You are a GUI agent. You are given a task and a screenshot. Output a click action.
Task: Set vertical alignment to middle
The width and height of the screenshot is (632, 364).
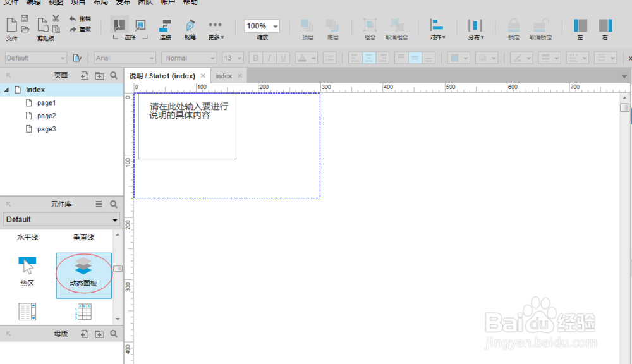(x=415, y=58)
